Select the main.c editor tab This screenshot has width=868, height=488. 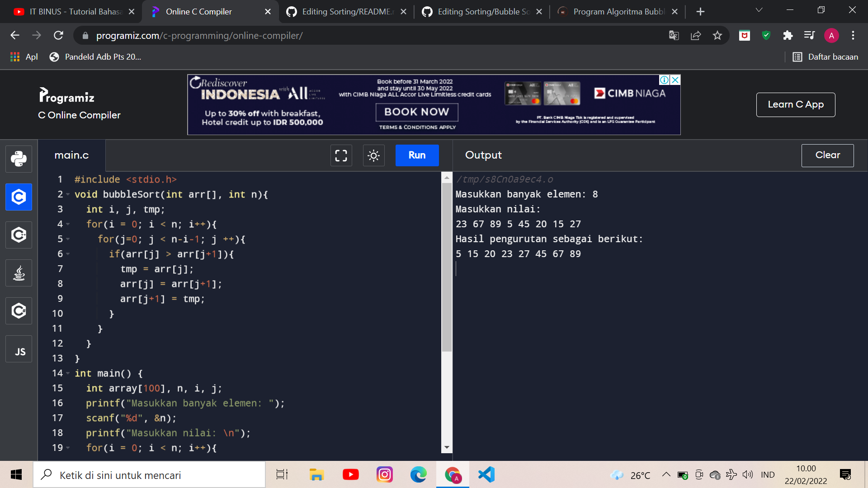[x=71, y=155]
